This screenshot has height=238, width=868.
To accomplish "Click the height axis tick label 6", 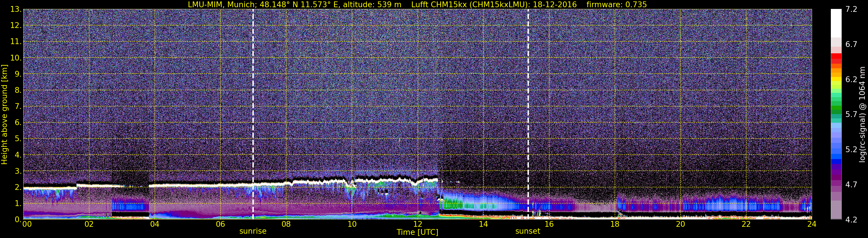I will (x=18, y=123).
